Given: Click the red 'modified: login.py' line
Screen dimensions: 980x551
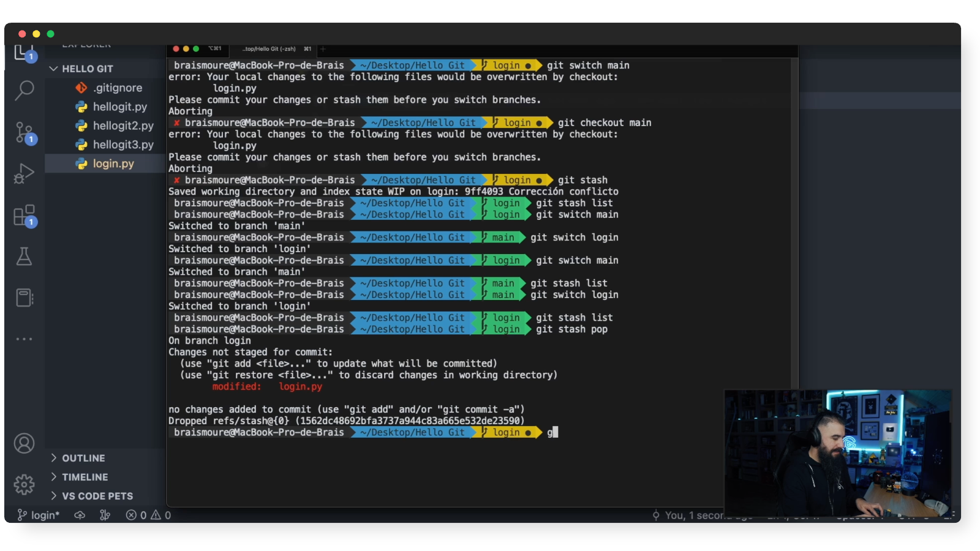Looking at the screenshot, I should (267, 386).
